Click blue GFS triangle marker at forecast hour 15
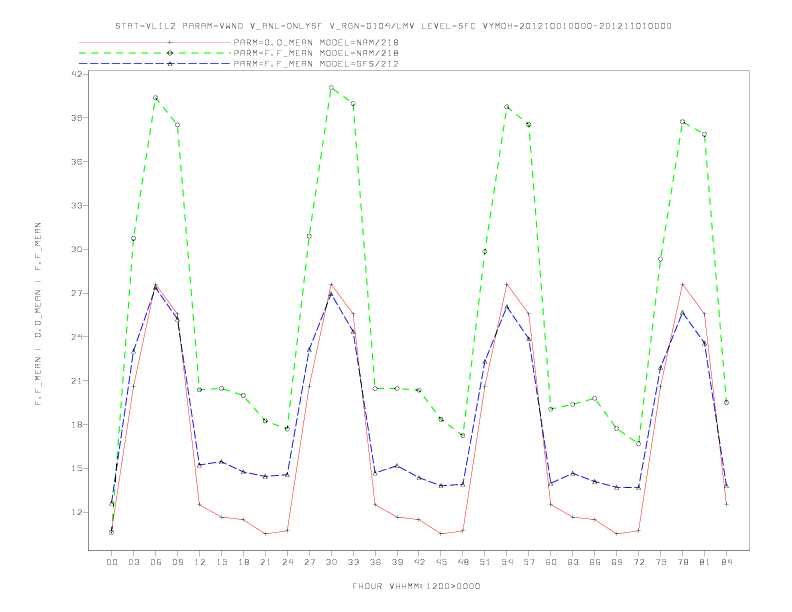Viewport: 792px width, 612px height. [x=221, y=462]
